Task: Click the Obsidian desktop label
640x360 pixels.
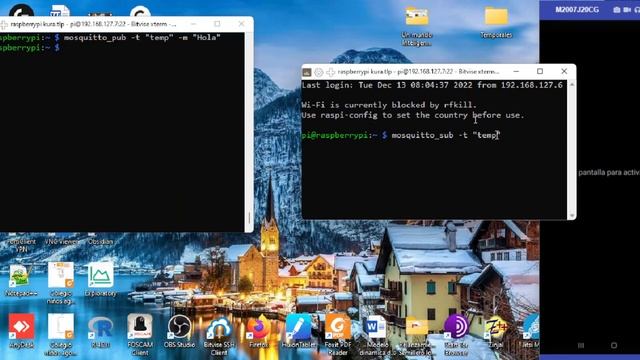Action: pos(100,242)
